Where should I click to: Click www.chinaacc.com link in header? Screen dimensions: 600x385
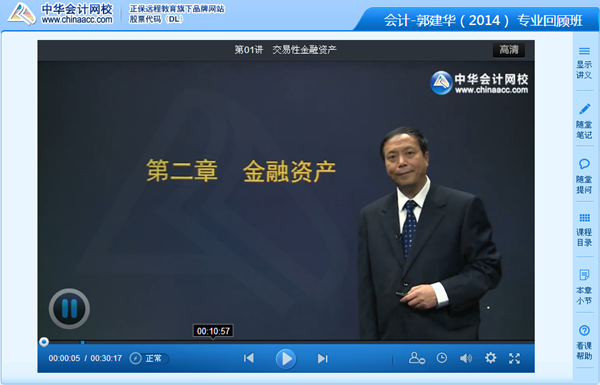(77, 20)
